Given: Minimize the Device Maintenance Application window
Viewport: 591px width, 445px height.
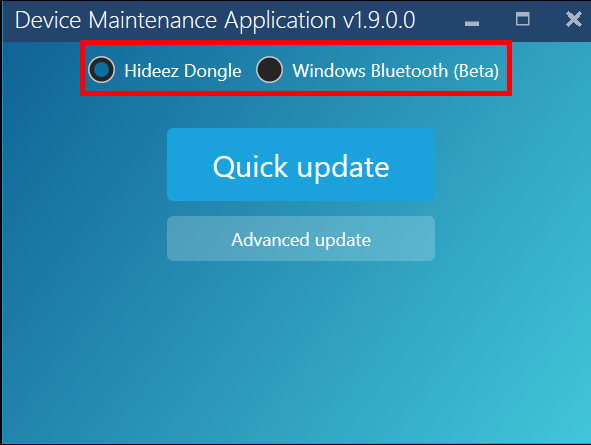Looking at the screenshot, I should 472,23.
